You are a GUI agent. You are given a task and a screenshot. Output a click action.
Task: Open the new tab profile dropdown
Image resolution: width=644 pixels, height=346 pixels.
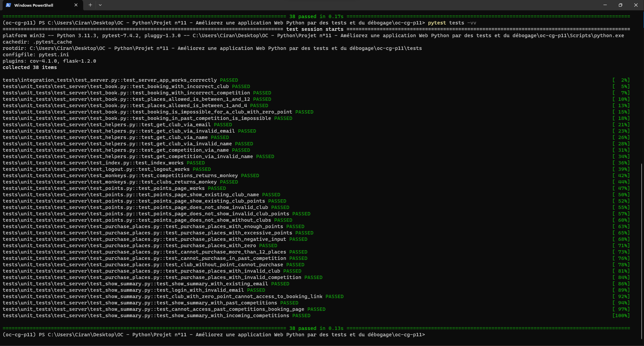coord(100,5)
